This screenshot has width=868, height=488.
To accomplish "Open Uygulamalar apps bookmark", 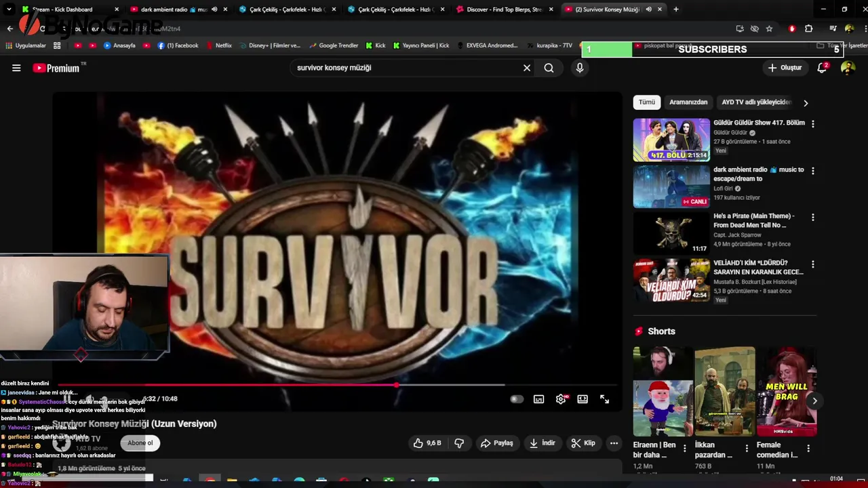I will (25, 45).
